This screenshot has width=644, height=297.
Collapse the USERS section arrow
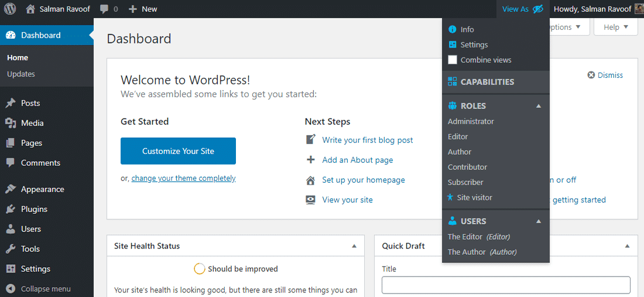pyautogui.click(x=539, y=221)
